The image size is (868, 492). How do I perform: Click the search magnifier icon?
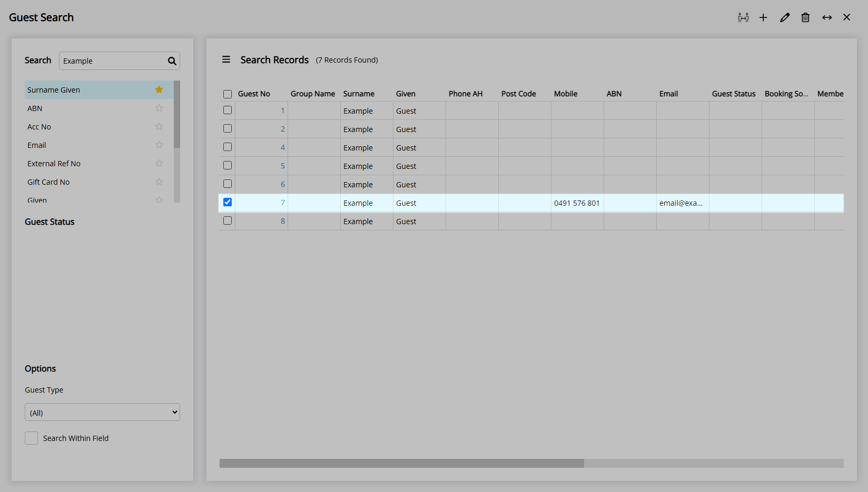click(172, 61)
